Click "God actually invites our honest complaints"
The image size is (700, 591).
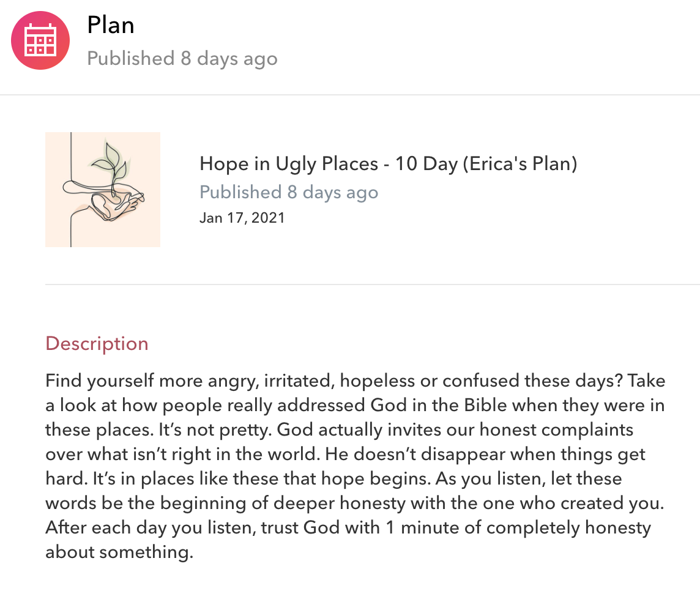[x=455, y=429]
